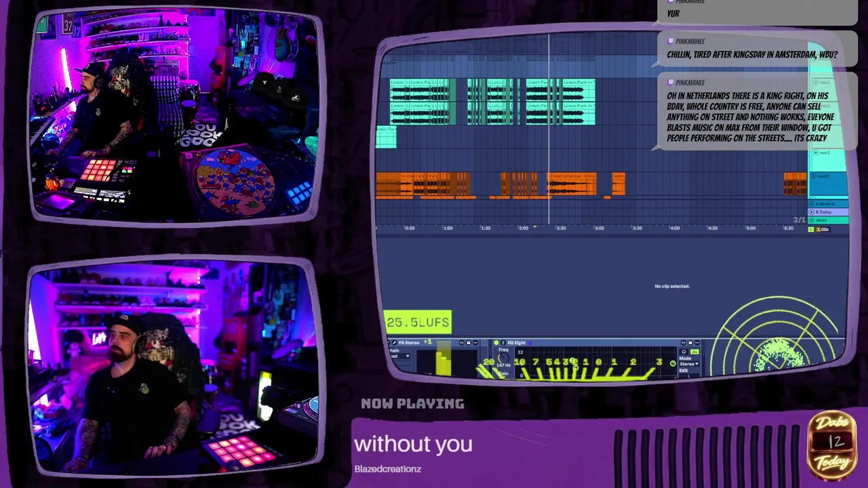868x488 pixels.
Task: Click the 2:30 mark on the time ruler
Action: (561, 228)
